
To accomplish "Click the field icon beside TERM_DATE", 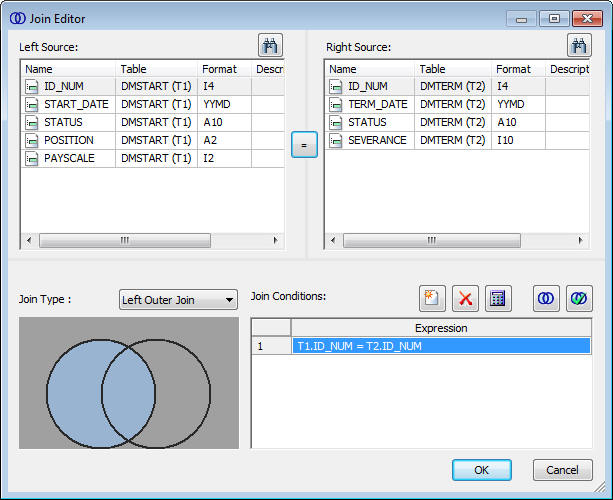I will pos(335,104).
